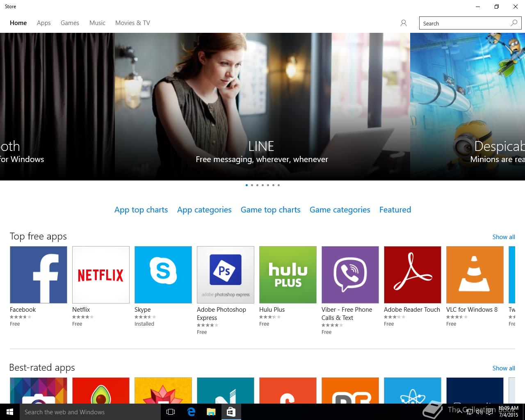Open VLC for Windows 8 tile
This screenshot has width=525, height=420.
coord(475,275)
